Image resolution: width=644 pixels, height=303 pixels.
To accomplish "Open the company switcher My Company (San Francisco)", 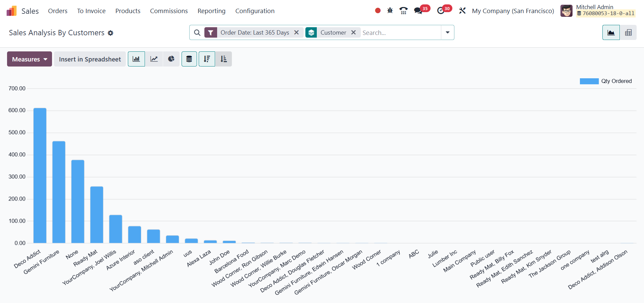I will pos(513,11).
